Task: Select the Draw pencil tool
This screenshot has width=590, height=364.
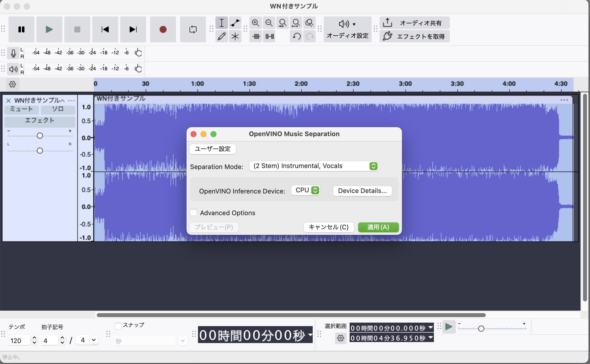Action: [x=221, y=36]
